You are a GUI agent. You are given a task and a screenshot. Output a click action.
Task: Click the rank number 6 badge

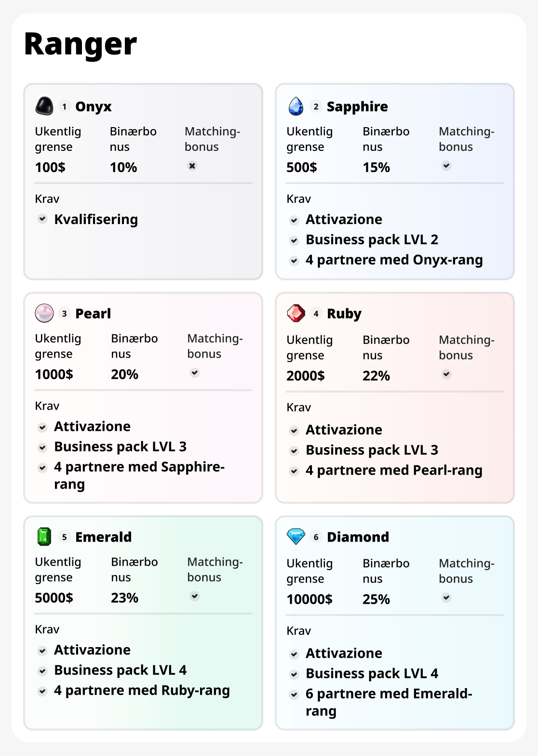click(316, 537)
